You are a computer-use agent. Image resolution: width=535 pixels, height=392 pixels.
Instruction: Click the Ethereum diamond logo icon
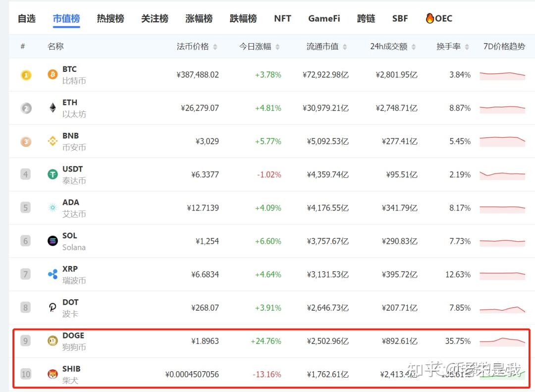click(x=53, y=108)
